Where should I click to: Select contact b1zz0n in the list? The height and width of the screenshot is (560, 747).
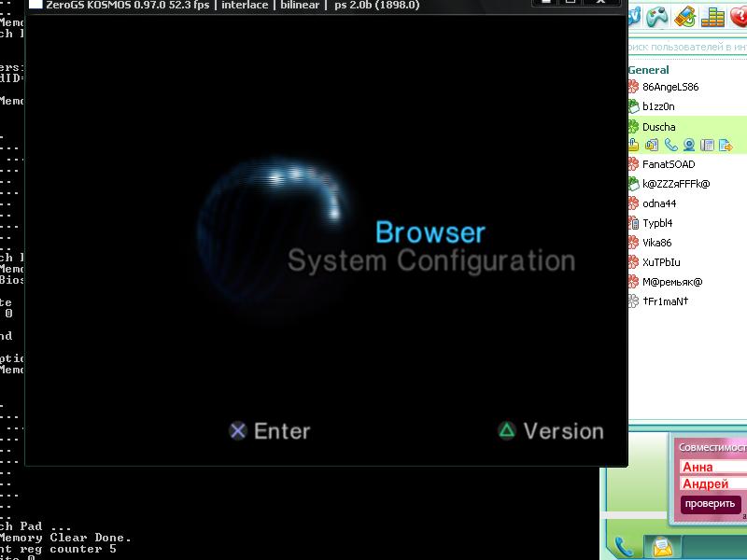(687, 106)
